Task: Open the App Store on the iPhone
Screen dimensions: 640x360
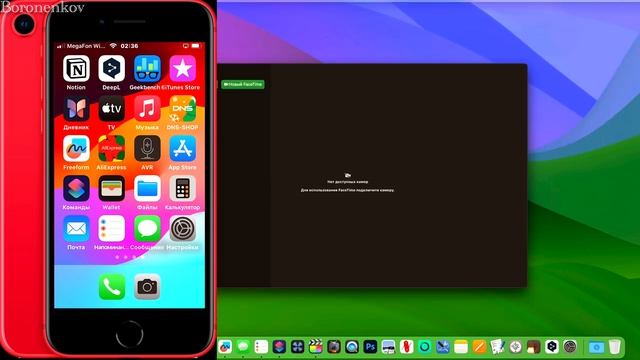Action: (x=182, y=149)
